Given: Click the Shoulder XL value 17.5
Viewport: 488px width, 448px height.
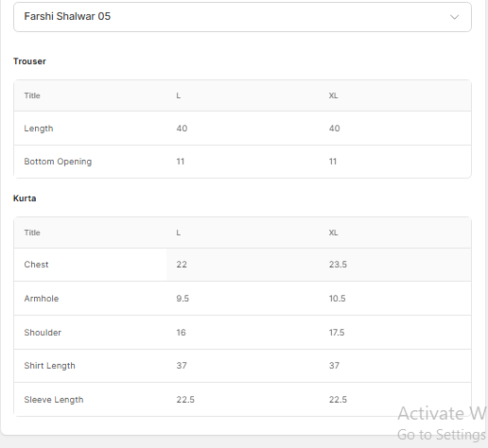Looking at the screenshot, I should (x=337, y=333).
